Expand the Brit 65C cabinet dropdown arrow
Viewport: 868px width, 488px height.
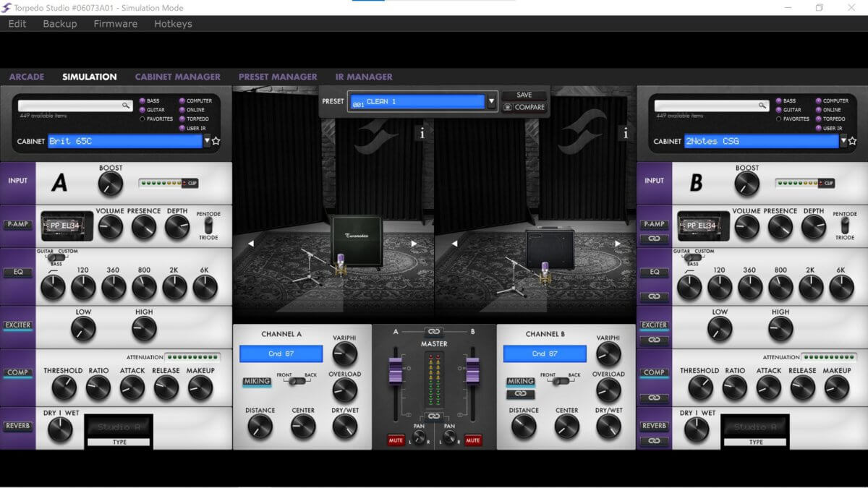(x=207, y=141)
